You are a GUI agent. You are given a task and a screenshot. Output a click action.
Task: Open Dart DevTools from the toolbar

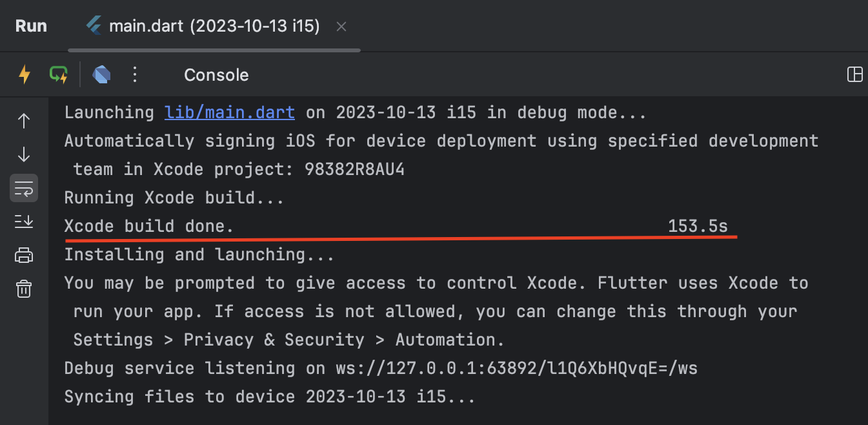(101, 75)
